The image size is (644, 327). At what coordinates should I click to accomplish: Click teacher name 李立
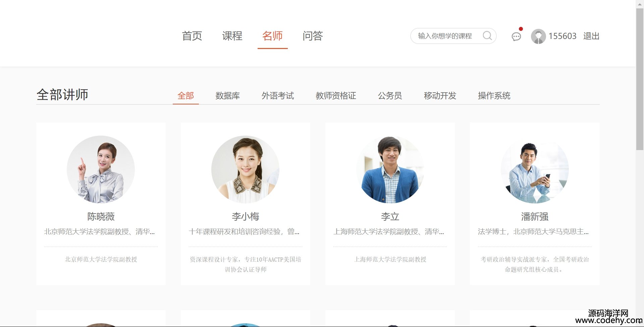coord(390,217)
